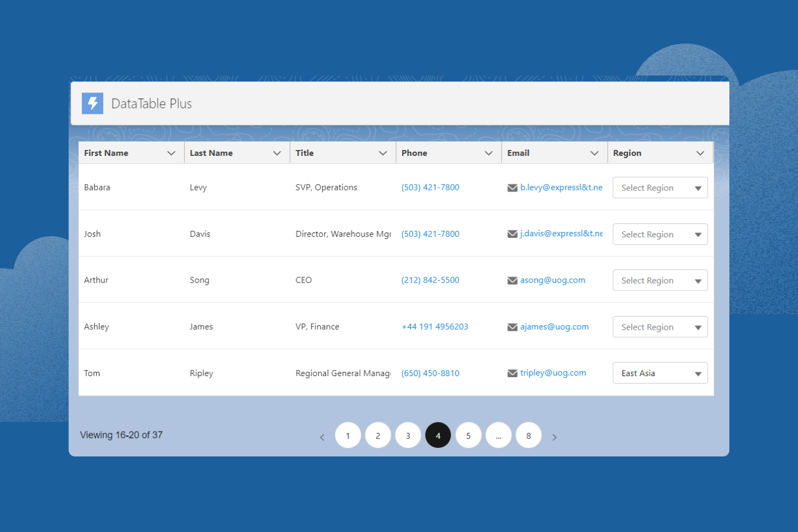Viewport: 798px width, 532px height.
Task: Open Region dropdown for Arthur Song
Action: click(x=660, y=280)
